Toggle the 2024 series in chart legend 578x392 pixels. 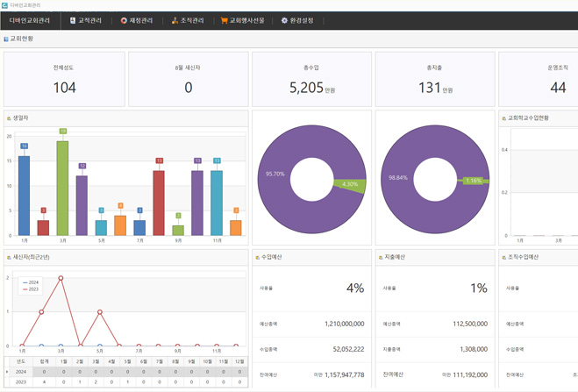(x=33, y=282)
